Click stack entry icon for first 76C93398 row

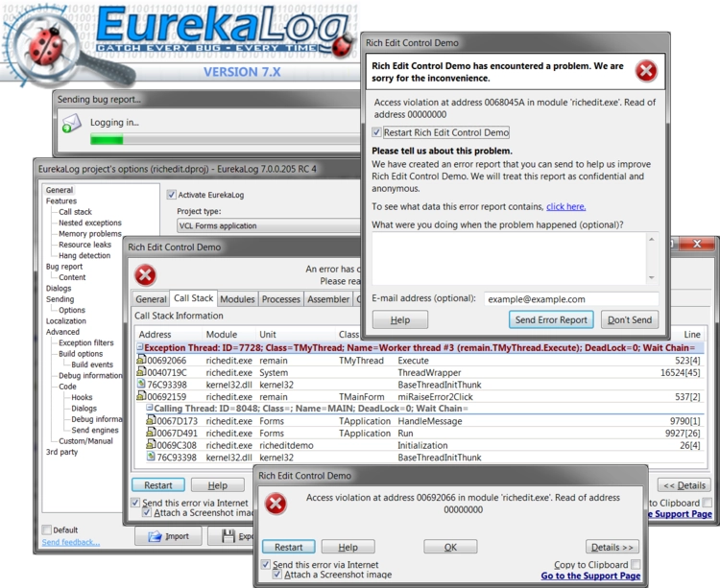[x=141, y=385]
